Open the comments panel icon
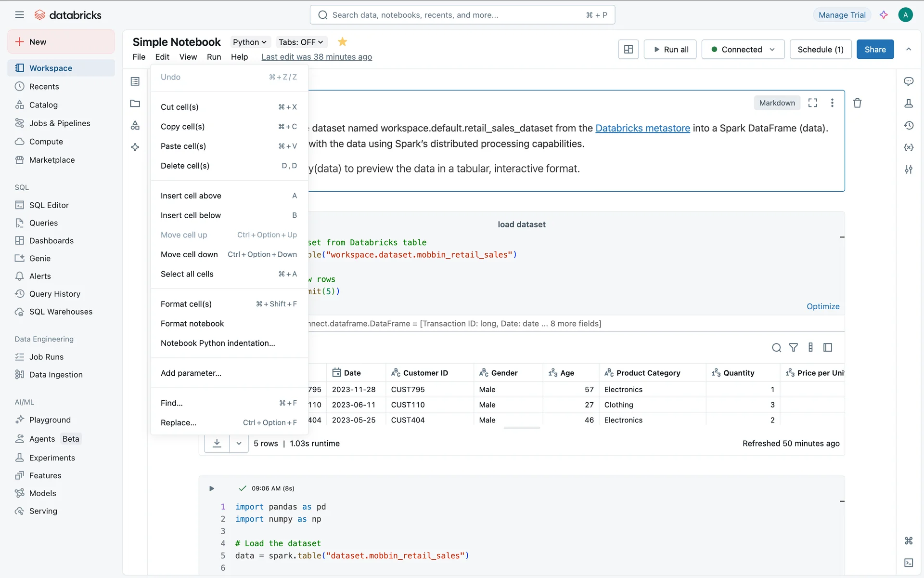The width and height of the screenshot is (924, 578). (x=908, y=81)
